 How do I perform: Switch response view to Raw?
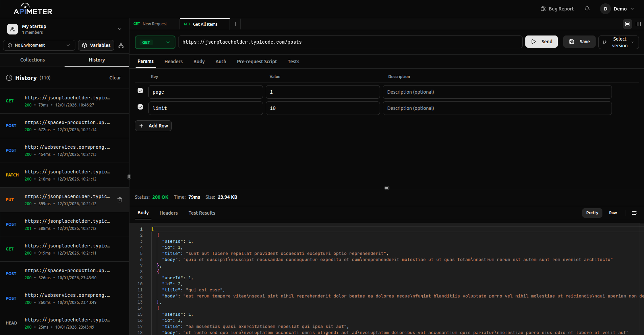pos(613,213)
